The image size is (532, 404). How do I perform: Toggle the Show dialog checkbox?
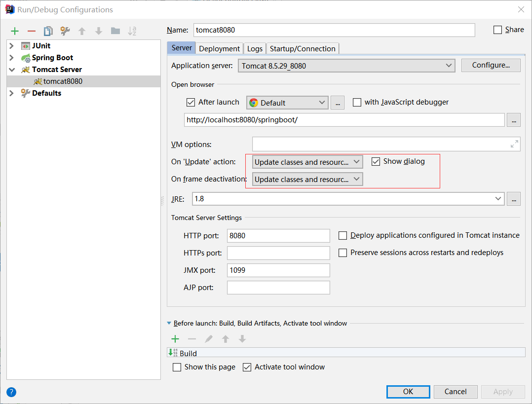pos(376,161)
